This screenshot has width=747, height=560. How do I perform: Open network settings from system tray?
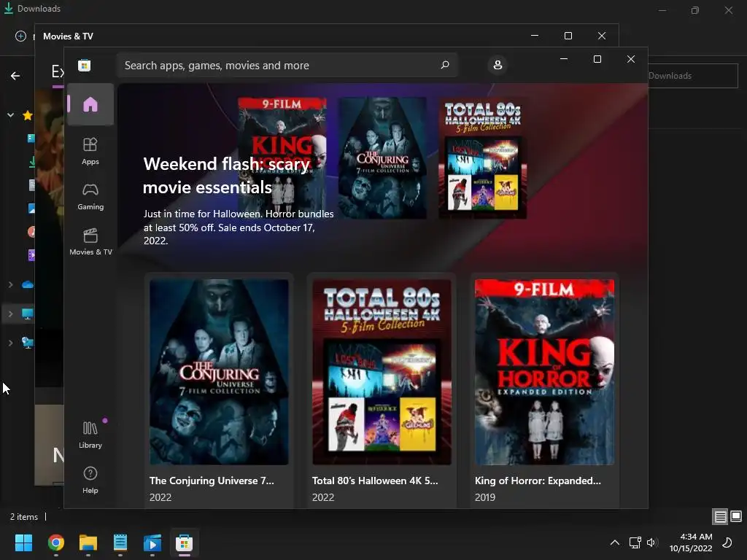point(635,542)
